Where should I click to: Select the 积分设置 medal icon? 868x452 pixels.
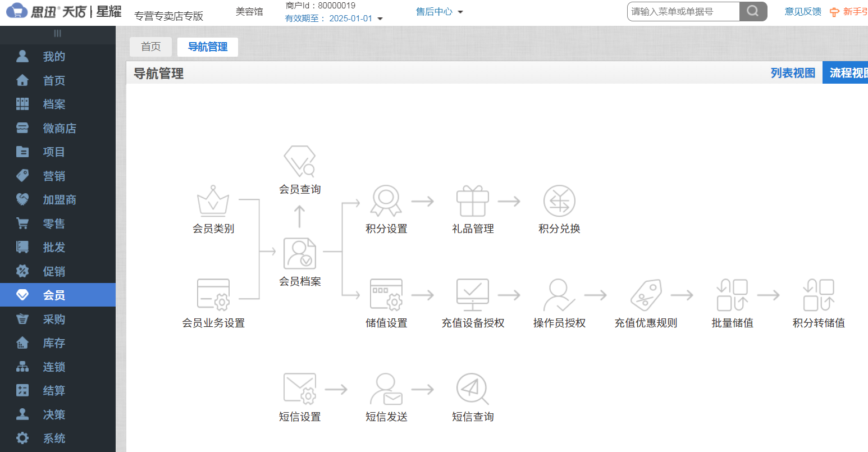click(386, 201)
